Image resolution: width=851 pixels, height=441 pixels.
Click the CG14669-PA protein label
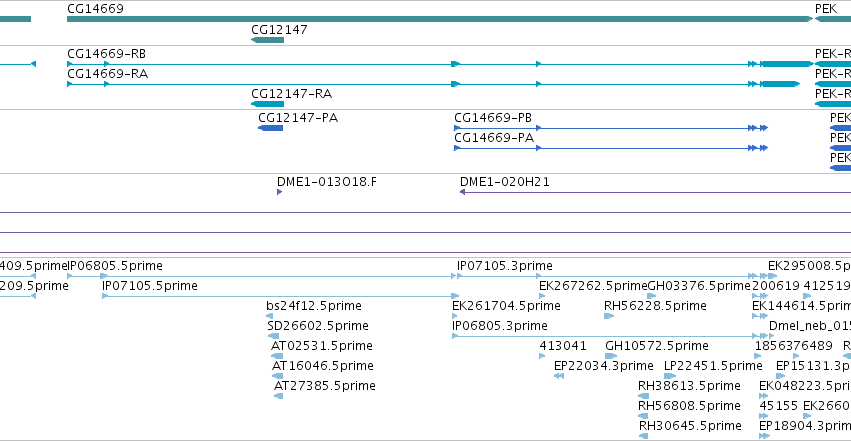coord(494,138)
